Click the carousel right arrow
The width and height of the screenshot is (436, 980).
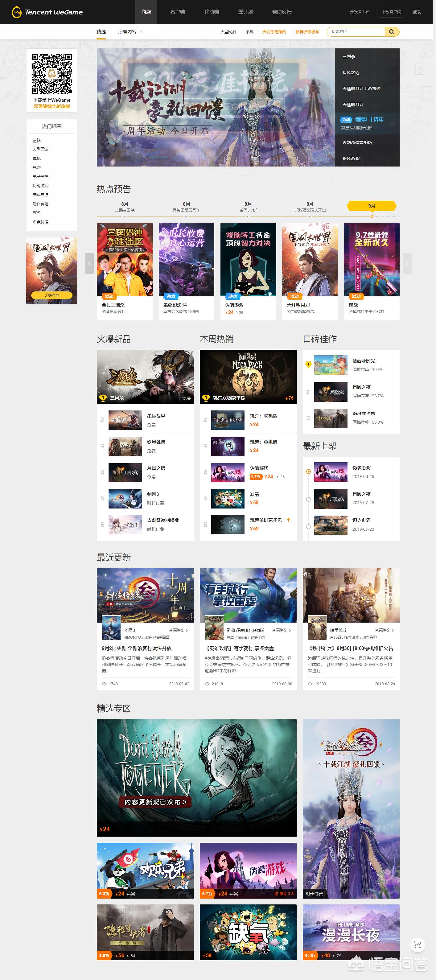pos(407,263)
